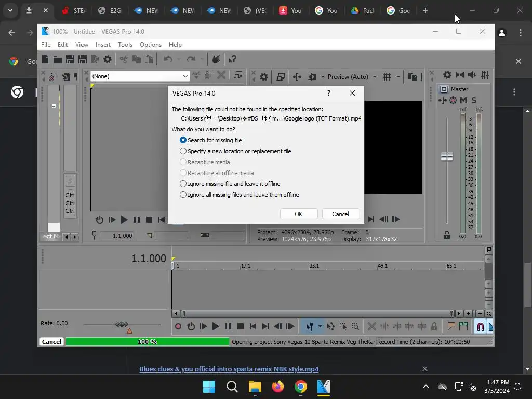
Task: Click the Save project floppy icon
Action: (70, 59)
